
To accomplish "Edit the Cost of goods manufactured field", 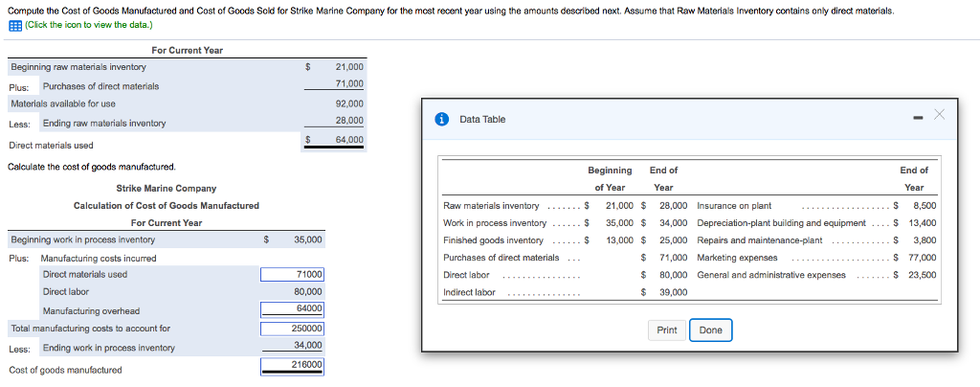I will [x=292, y=366].
